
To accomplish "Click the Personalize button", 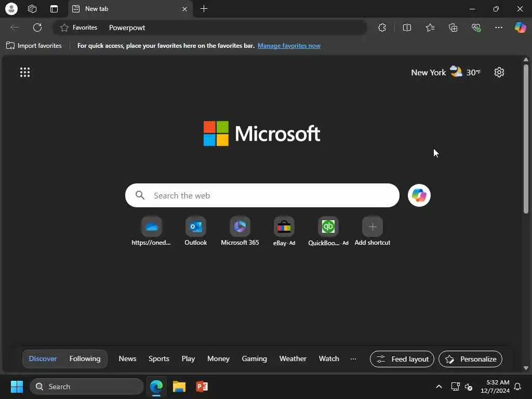I will pos(470,359).
